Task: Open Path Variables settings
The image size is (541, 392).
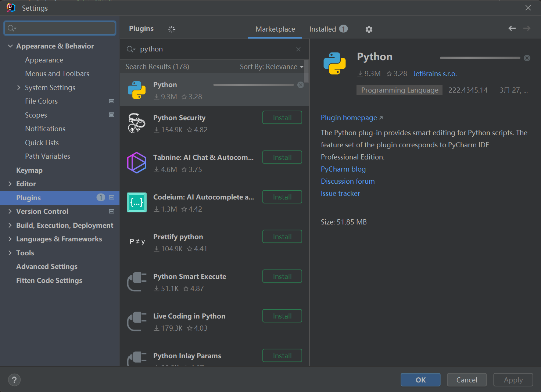Action: point(47,156)
